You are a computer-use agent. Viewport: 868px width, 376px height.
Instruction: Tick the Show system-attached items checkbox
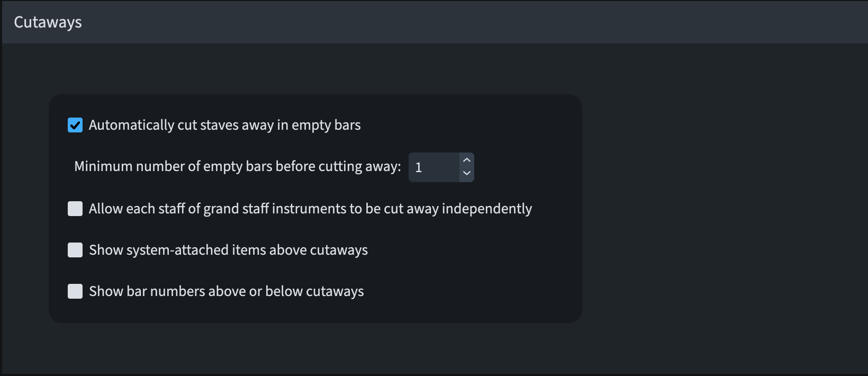click(x=75, y=250)
